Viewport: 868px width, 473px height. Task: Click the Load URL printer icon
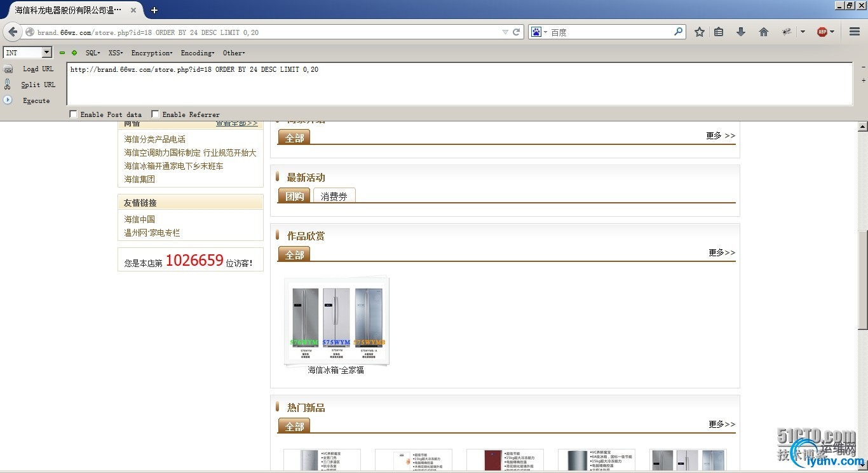tap(8, 69)
